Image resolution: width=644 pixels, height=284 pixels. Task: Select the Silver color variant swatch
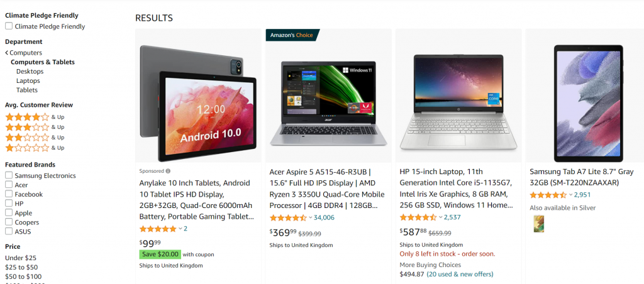click(538, 224)
